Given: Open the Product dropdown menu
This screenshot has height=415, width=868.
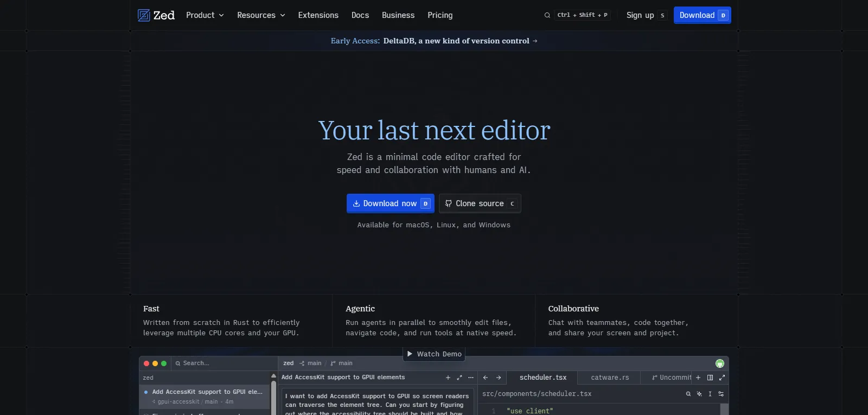Looking at the screenshot, I should [x=205, y=15].
